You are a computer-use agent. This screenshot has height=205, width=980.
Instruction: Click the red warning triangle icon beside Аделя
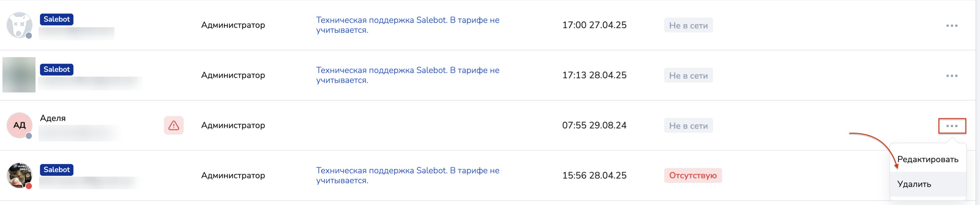pos(173,125)
